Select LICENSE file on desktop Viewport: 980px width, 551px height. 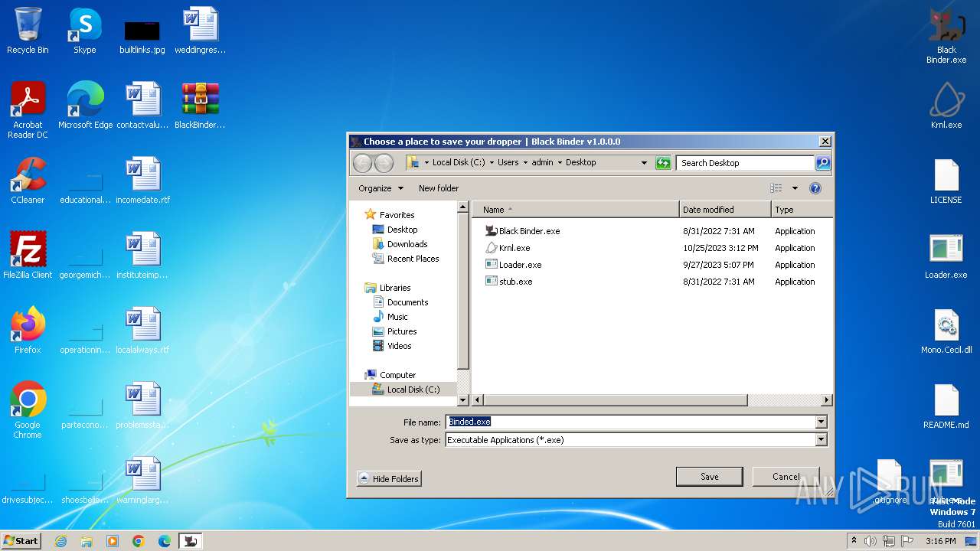pyautogui.click(x=946, y=181)
